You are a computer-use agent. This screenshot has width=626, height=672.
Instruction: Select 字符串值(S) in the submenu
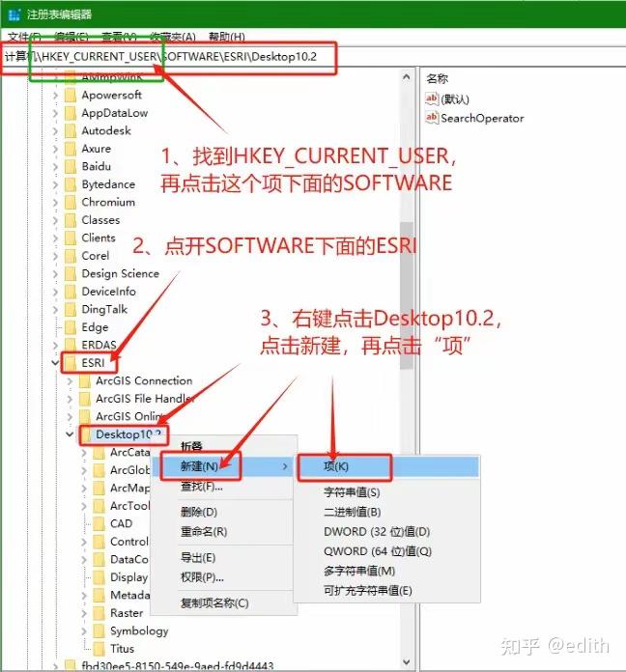387,492
